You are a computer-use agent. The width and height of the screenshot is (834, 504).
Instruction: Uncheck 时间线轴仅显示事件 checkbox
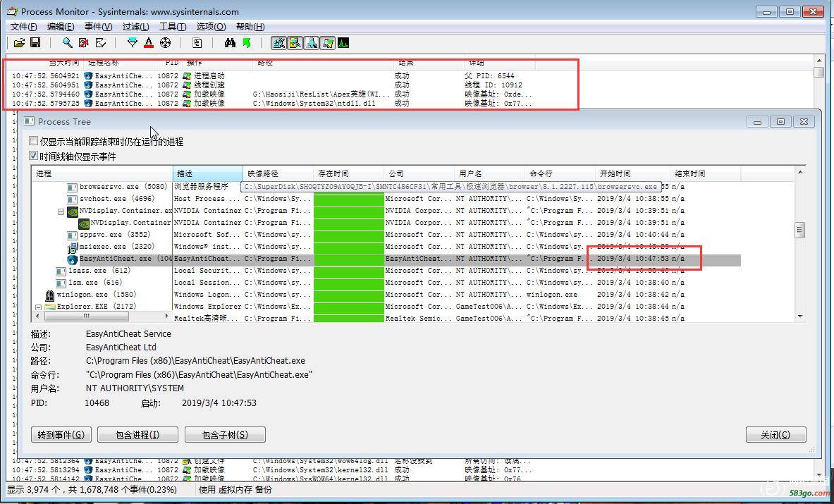point(34,156)
